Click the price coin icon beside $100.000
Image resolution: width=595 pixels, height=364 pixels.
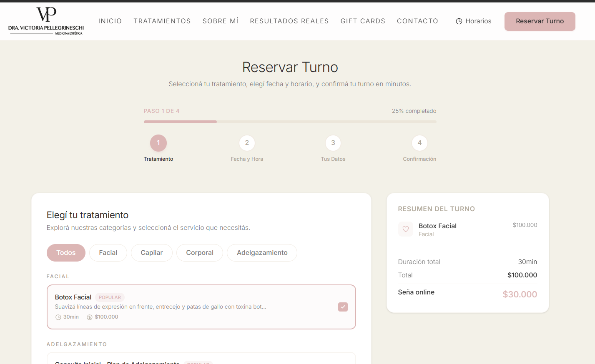click(x=90, y=317)
